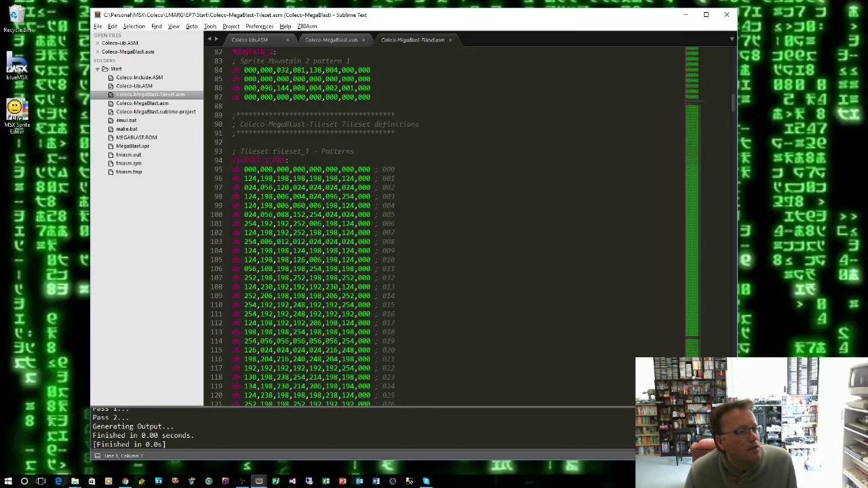
Task: Go to the previous tab with the left arrow
Action: coord(209,39)
